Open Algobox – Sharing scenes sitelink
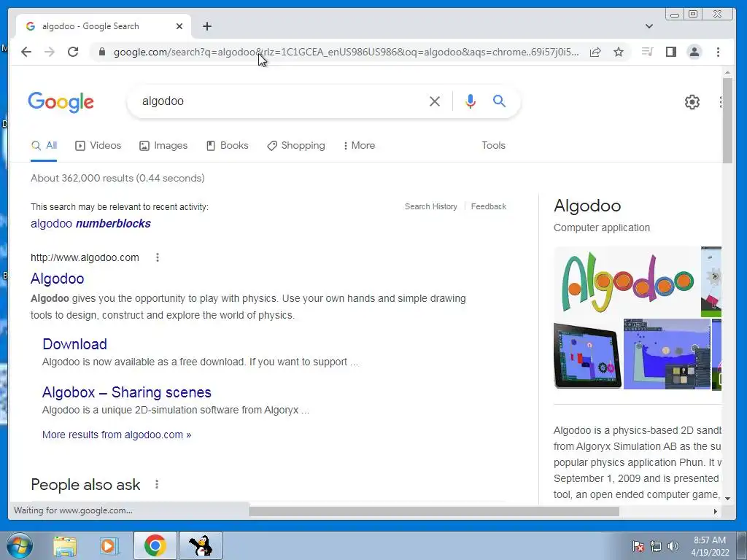 127,392
